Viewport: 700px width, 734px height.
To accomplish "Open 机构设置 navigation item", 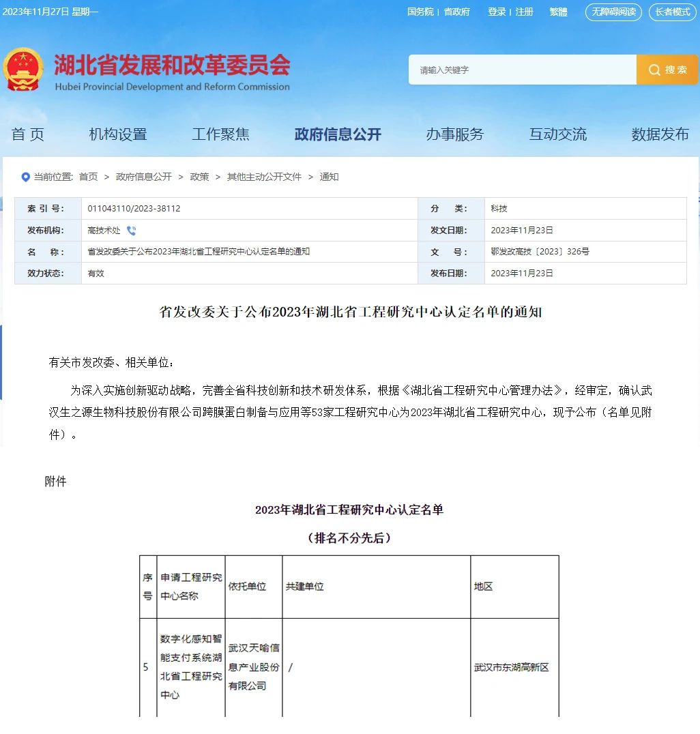I will coord(118,134).
